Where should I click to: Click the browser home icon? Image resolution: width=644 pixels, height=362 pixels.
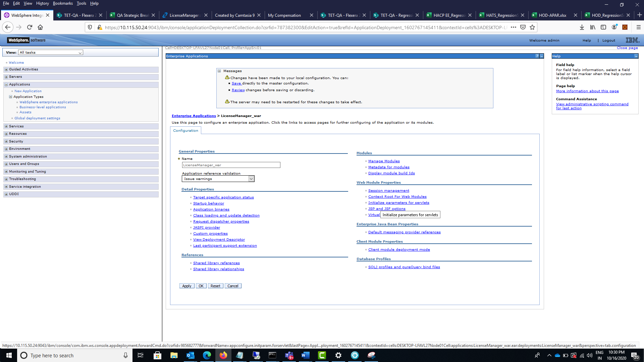tap(40, 27)
